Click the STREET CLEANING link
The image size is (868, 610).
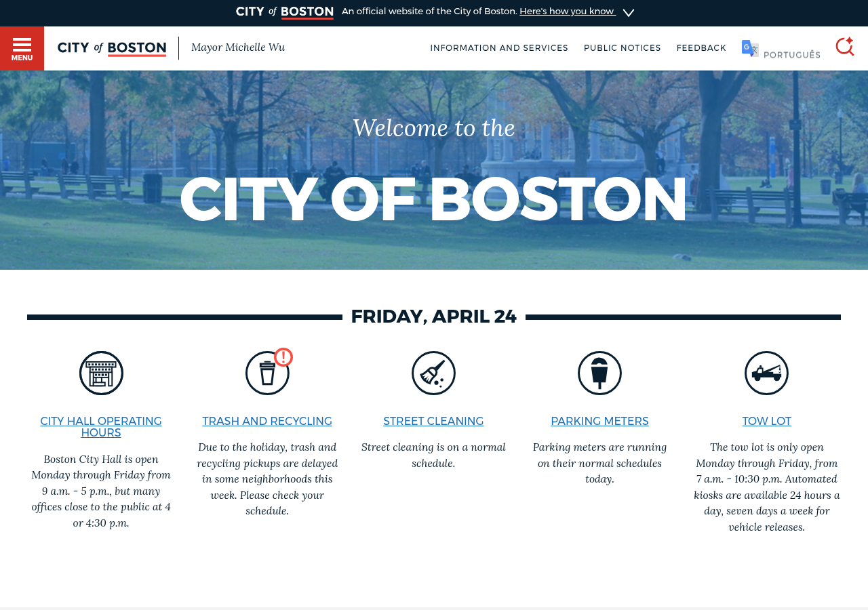coord(433,420)
